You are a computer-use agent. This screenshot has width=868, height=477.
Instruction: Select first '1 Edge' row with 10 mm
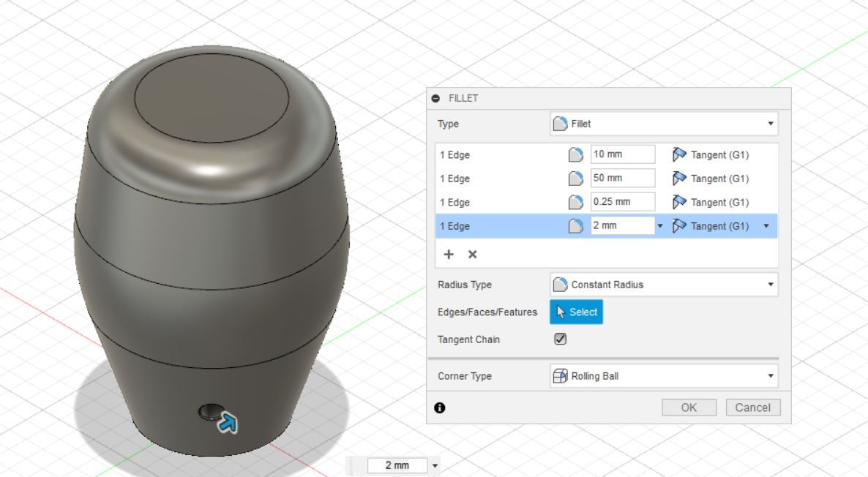point(606,154)
